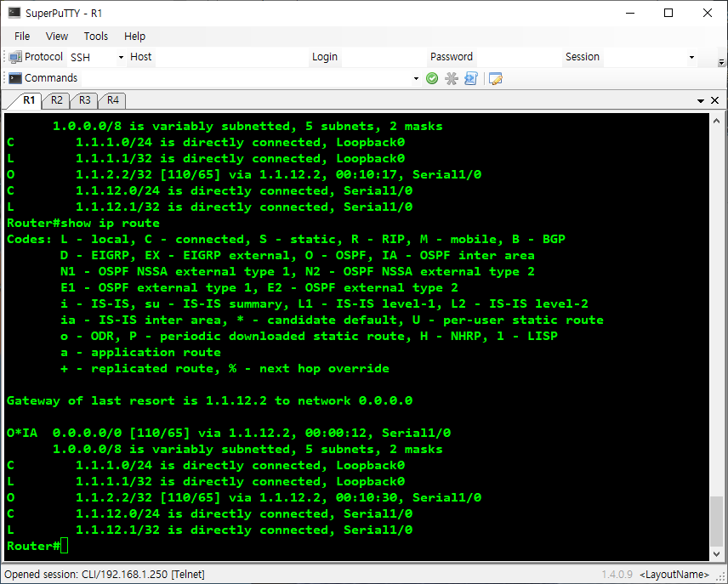Maximize the SuperPuTTY window

coord(668,13)
